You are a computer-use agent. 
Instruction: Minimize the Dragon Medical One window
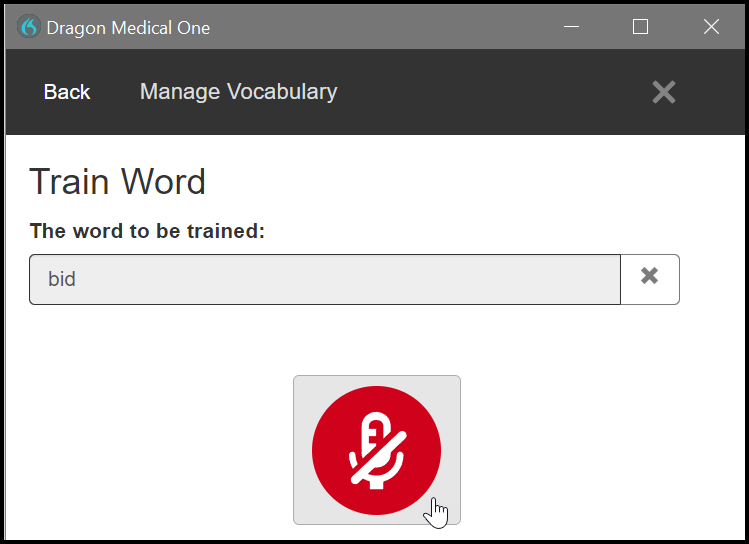(571, 27)
